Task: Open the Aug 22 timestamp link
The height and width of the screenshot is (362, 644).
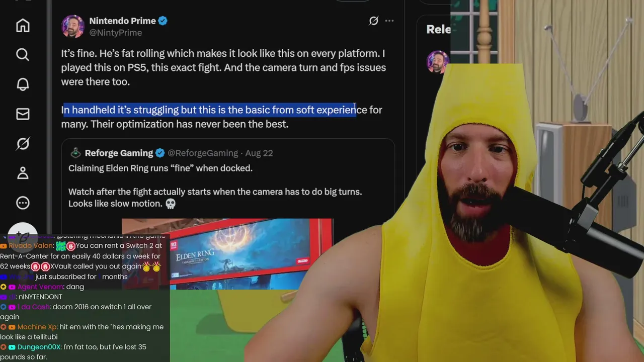Action: tap(259, 153)
